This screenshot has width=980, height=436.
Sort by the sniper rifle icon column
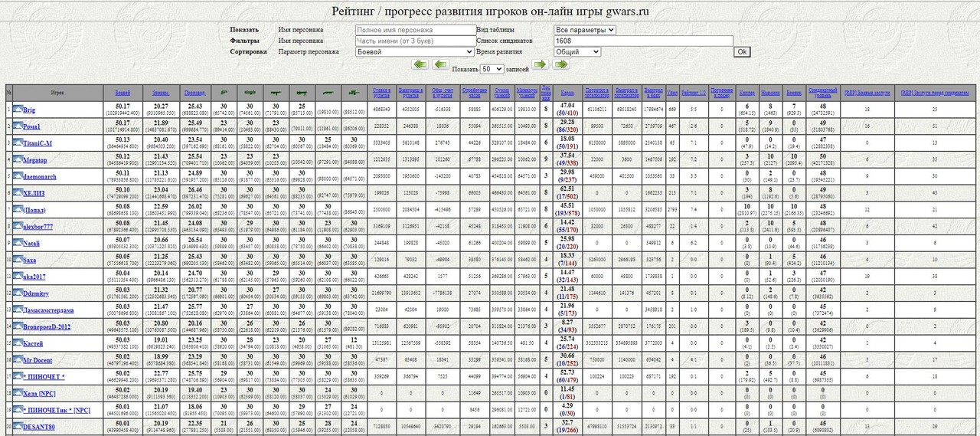point(354,92)
